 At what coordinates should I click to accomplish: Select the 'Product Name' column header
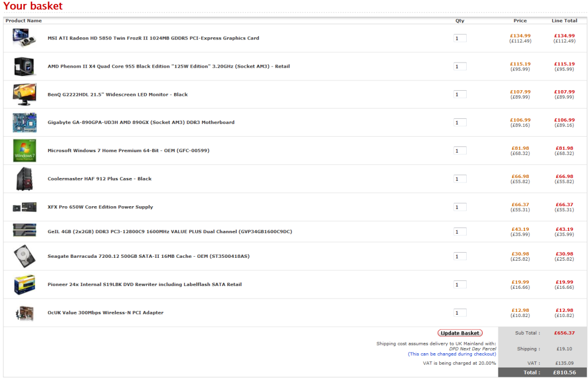click(24, 21)
